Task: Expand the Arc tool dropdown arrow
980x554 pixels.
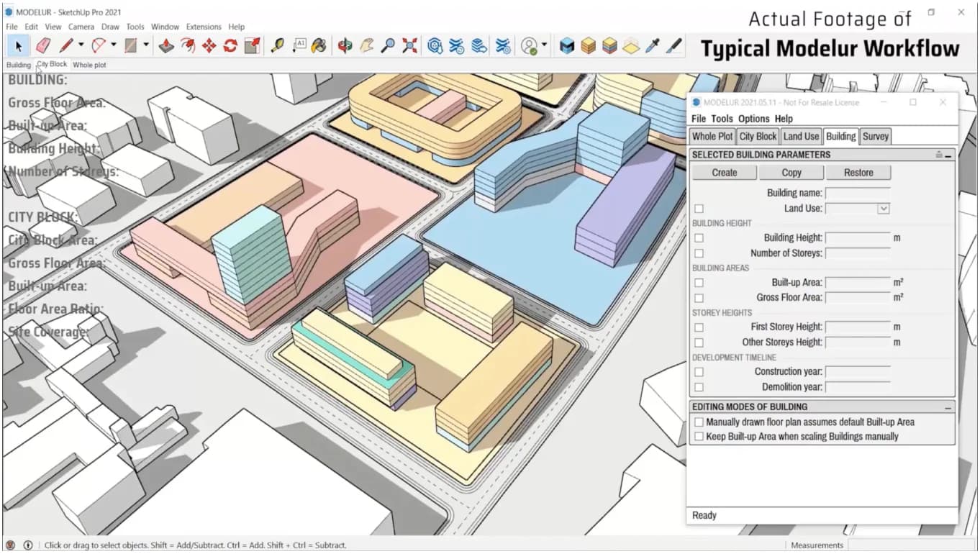Action: pos(114,45)
